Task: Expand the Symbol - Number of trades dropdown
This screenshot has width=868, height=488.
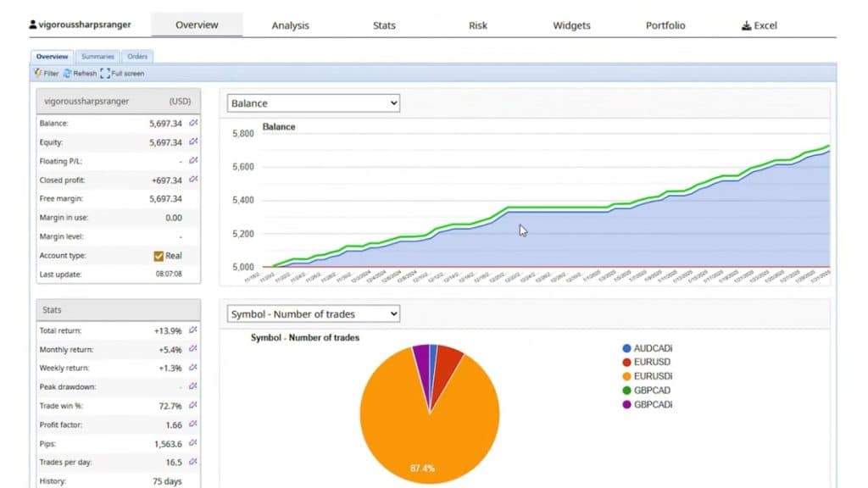Action: coord(314,314)
